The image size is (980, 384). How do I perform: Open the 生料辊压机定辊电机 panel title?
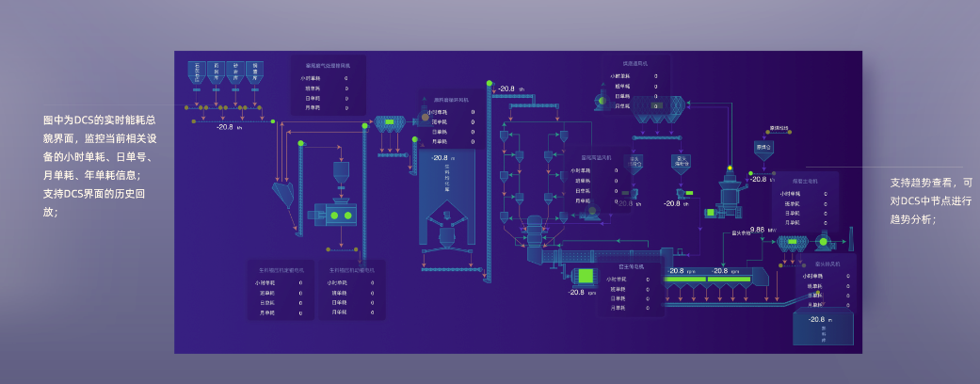coord(281,270)
